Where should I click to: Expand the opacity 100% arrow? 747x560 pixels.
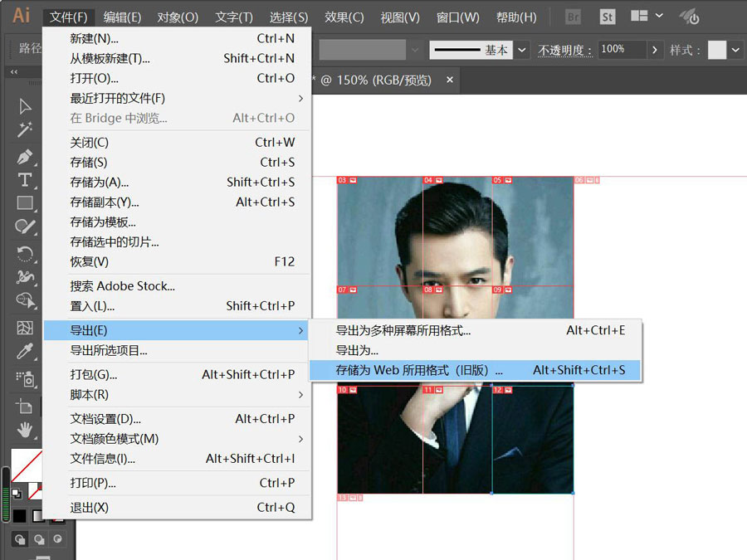point(655,50)
